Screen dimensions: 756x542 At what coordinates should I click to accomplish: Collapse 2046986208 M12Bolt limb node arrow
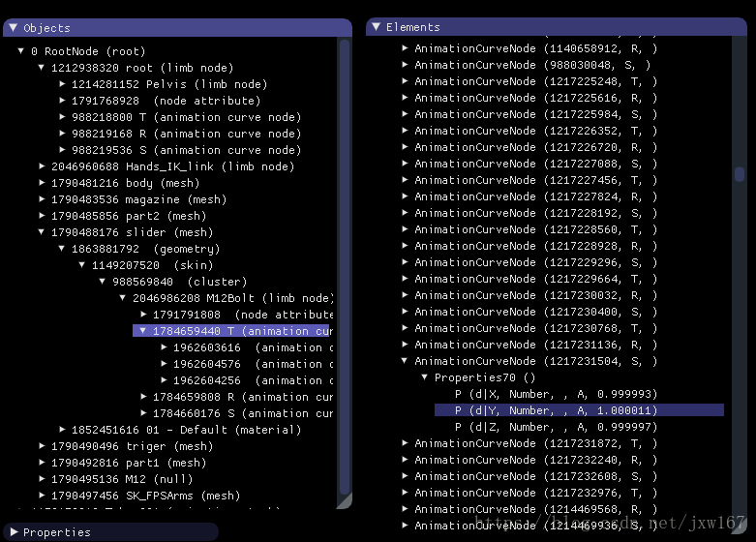(x=123, y=297)
